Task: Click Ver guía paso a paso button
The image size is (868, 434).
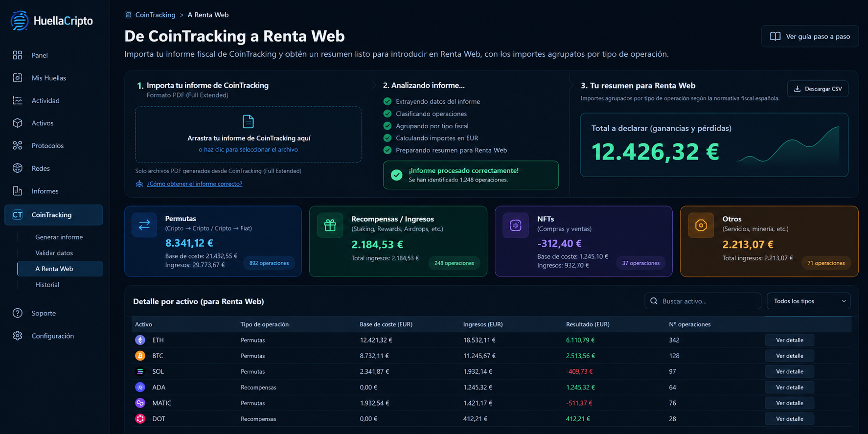Action: point(810,36)
